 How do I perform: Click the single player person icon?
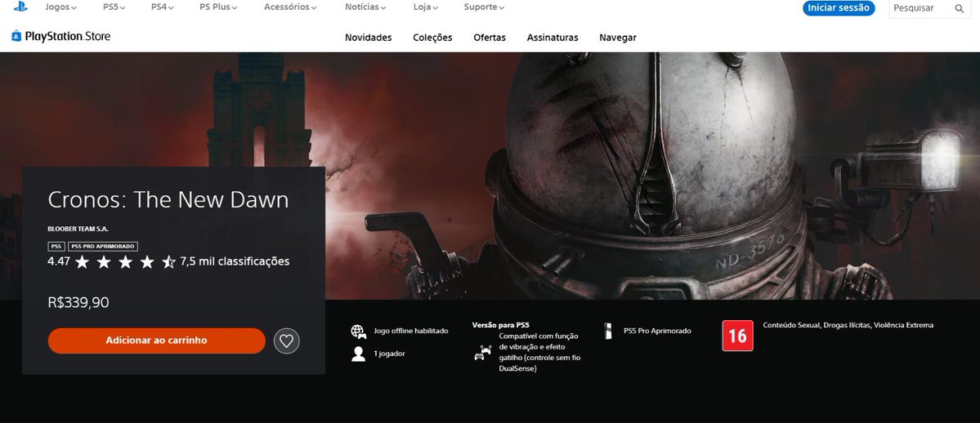click(358, 354)
